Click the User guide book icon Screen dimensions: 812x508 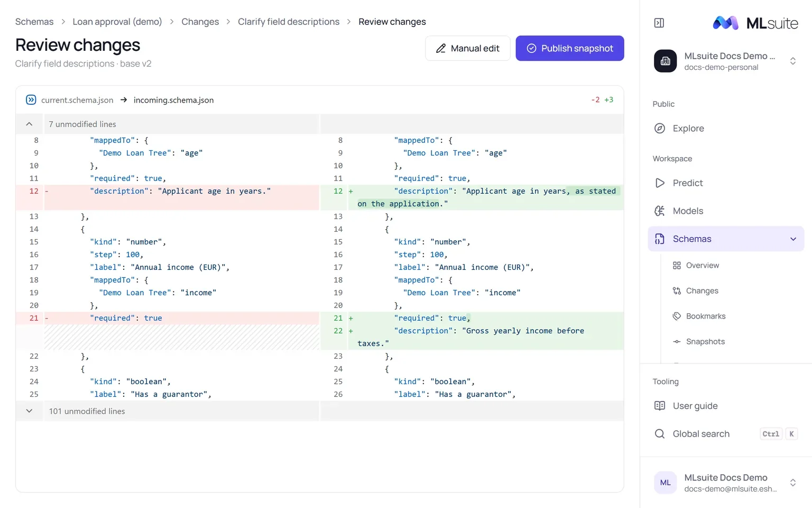coord(660,405)
